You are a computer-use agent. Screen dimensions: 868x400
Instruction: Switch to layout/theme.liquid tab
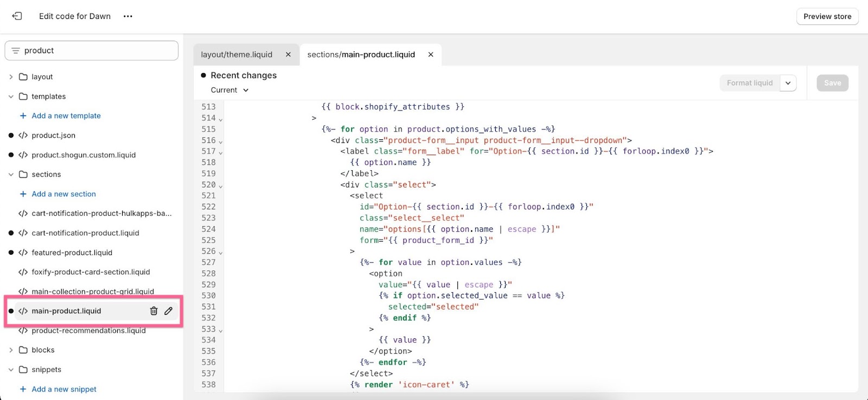237,55
